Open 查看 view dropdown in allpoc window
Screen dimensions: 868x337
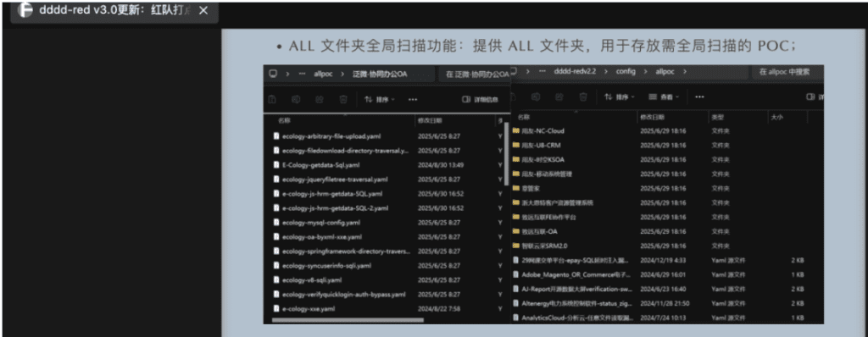pyautogui.click(x=664, y=97)
